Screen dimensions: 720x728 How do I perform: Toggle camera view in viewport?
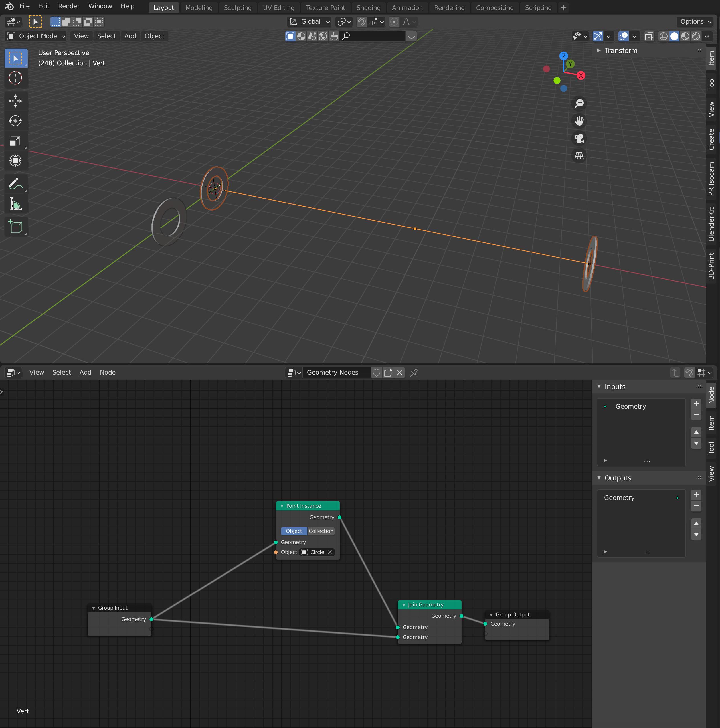579,138
